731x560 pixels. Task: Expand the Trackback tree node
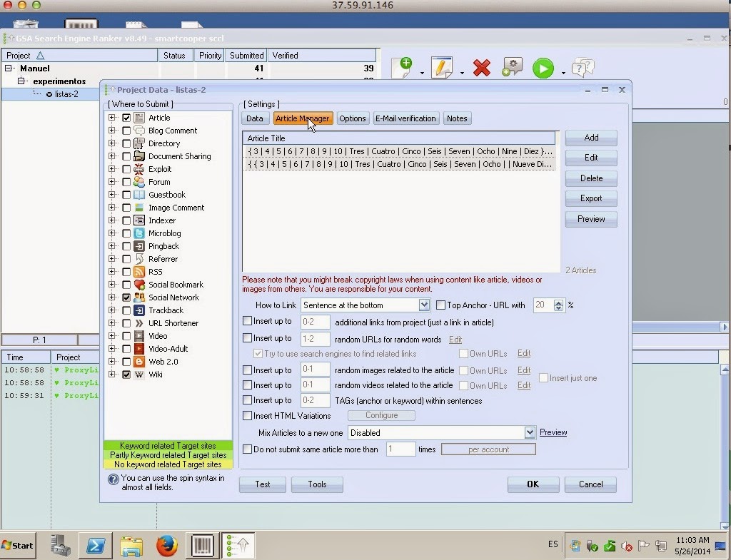(112, 310)
